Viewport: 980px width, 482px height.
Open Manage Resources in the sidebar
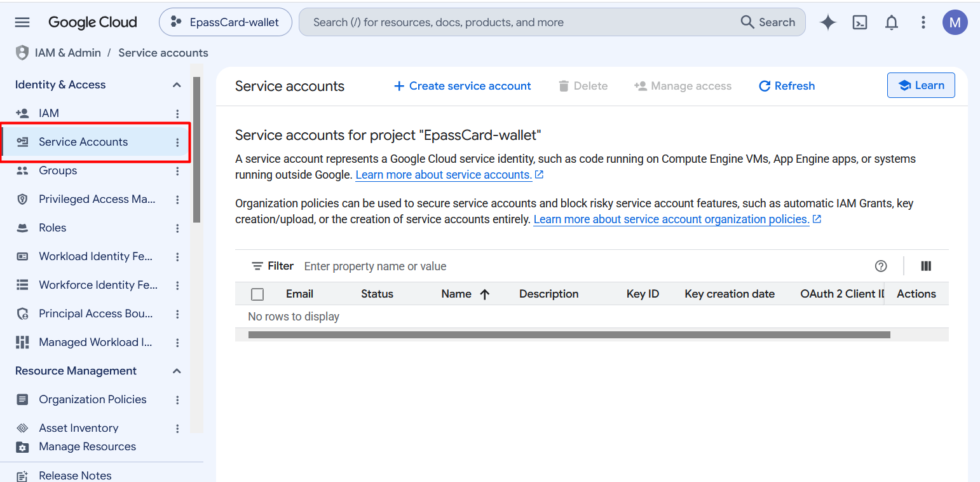[x=87, y=446]
